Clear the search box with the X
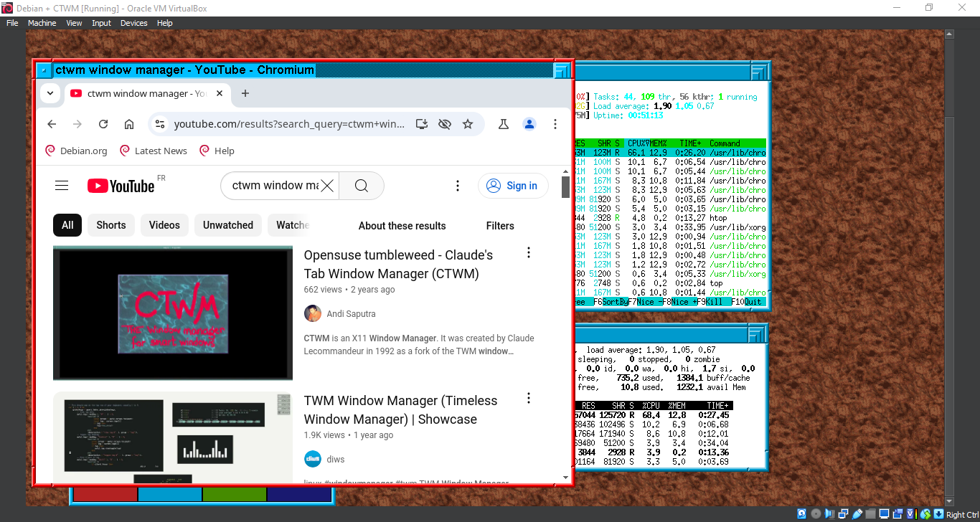980x522 pixels. tap(327, 185)
